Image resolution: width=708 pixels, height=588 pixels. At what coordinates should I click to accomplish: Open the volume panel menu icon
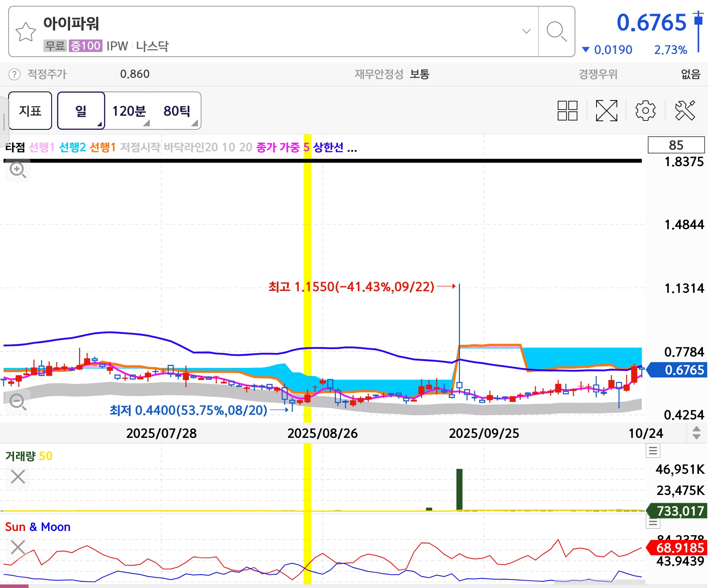[x=653, y=451]
